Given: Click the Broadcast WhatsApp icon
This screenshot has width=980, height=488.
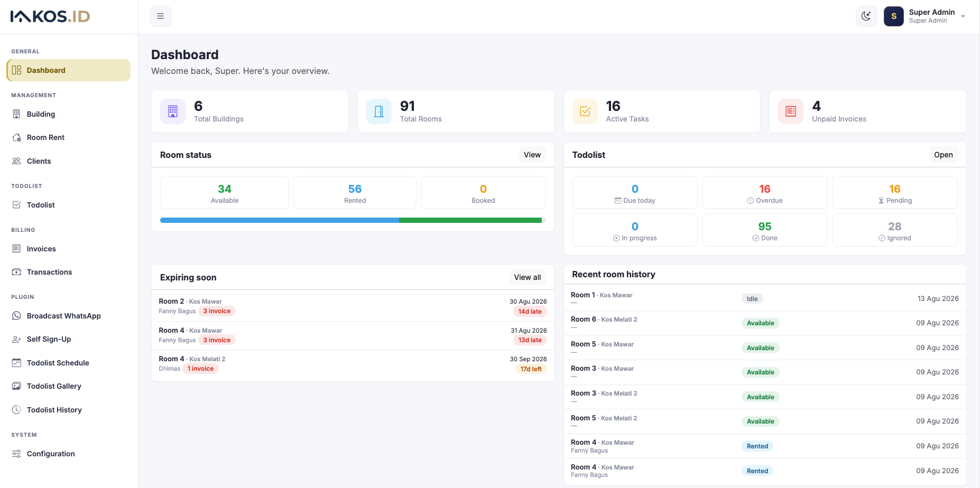Looking at the screenshot, I should (16, 316).
